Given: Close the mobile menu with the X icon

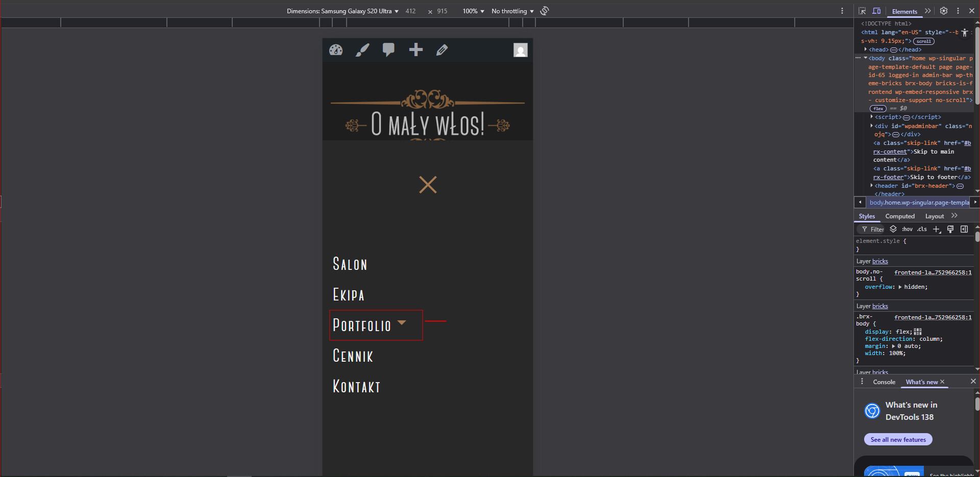Looking at the screenshot, I should (428, 185).
